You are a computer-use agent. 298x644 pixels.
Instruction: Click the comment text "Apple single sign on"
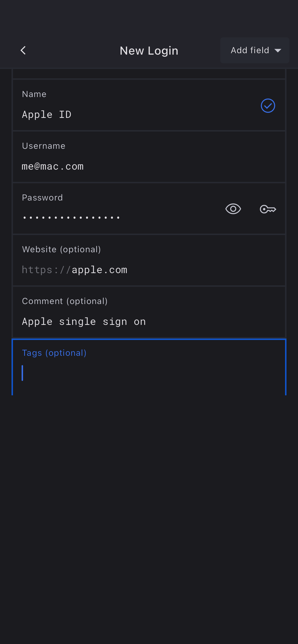[84, 322]
